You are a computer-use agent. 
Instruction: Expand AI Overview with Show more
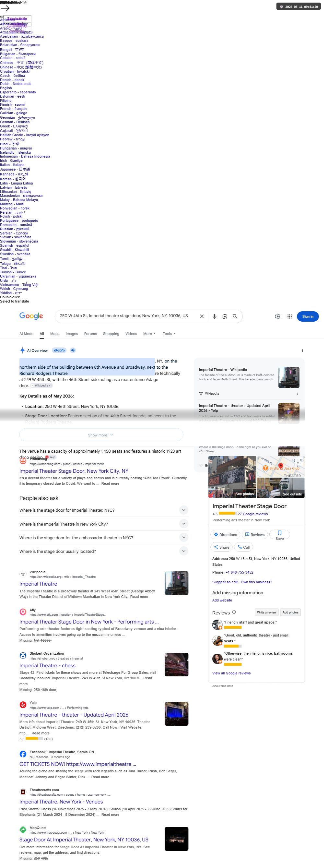(x=102, y=440)
